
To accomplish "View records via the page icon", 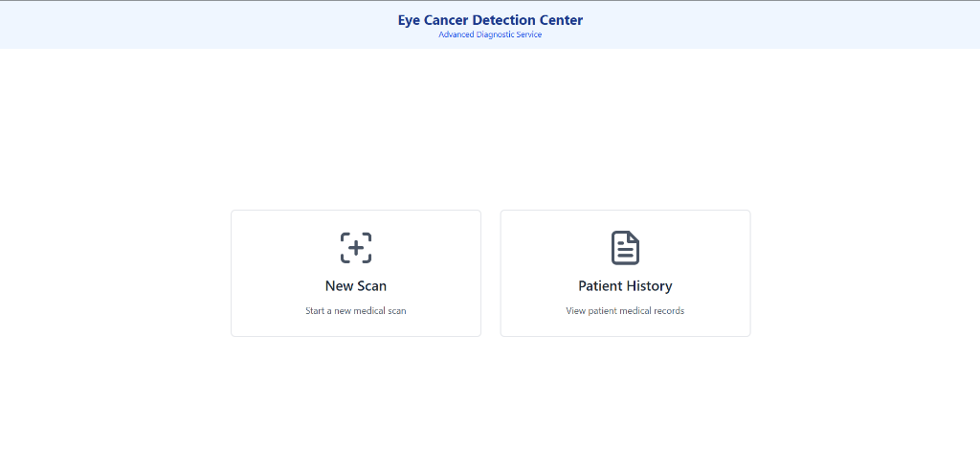I will [x=625, y=248].
